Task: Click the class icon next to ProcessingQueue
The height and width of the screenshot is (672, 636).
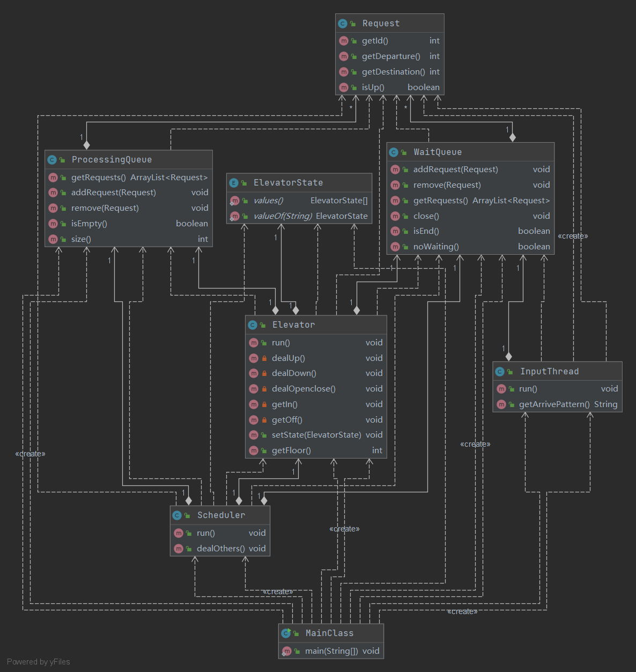Action: [x=52, y=160]
